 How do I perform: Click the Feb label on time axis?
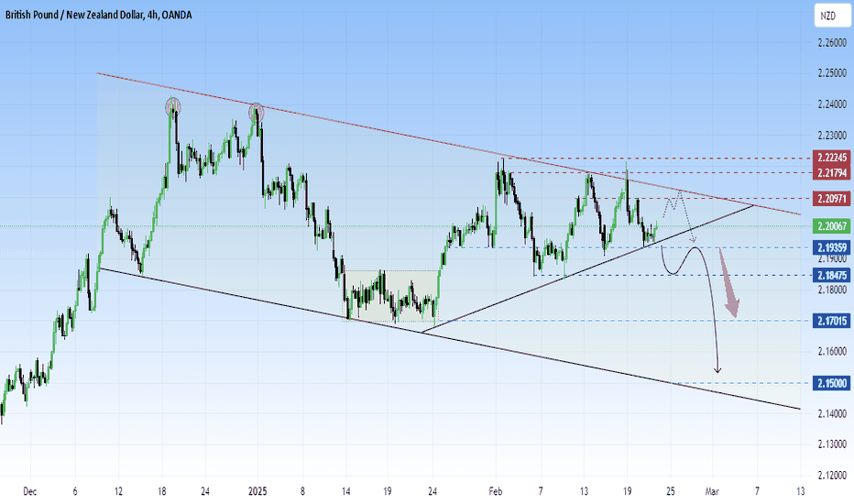[x=495, y=491]
